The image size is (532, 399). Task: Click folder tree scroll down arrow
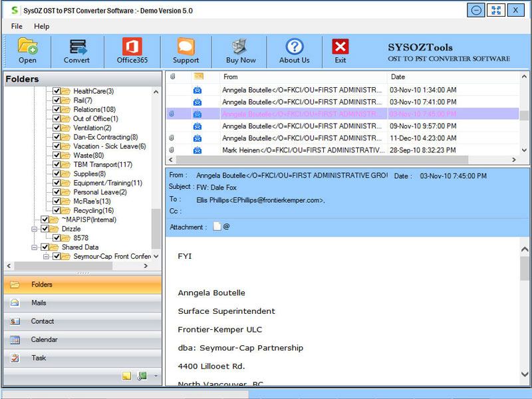click(x=156, y=256)
